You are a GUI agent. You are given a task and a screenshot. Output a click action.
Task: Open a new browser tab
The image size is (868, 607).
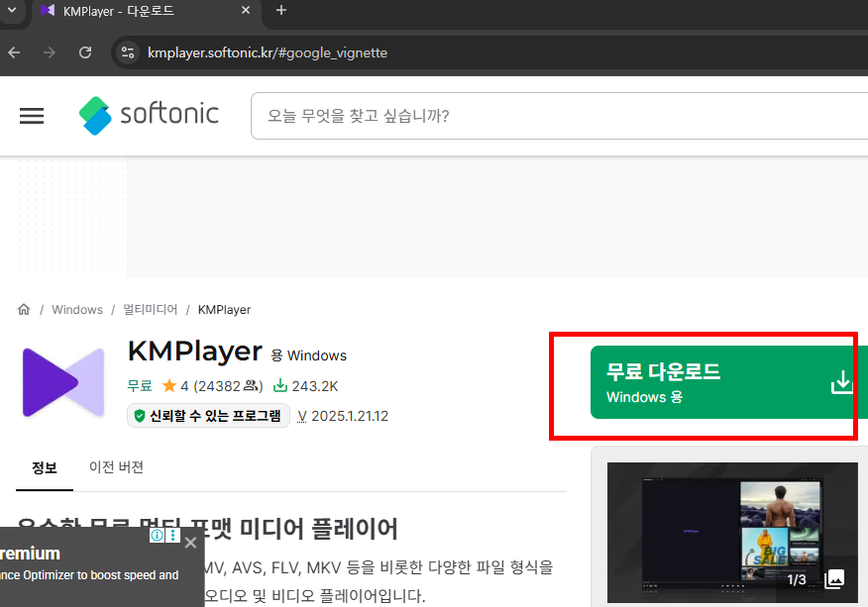pyautogui.click(x=281, y=11)
